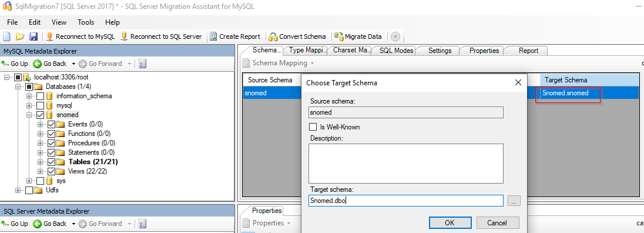This screenshot has height=233, width=644.
Task: Open the Edit menu
Action: 35,22
